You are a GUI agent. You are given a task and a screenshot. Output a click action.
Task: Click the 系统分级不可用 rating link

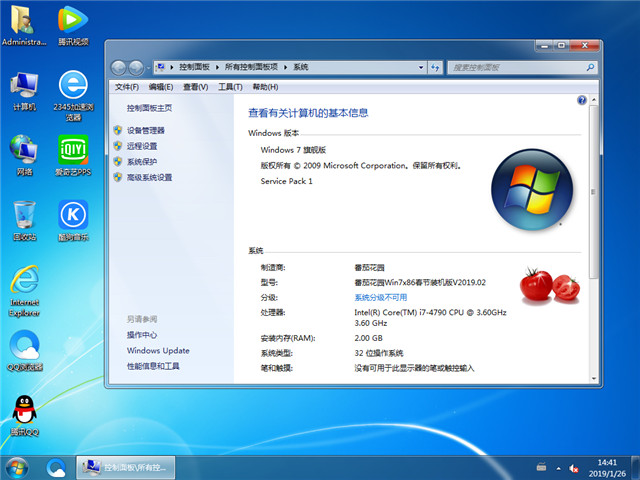pos(380,297)
